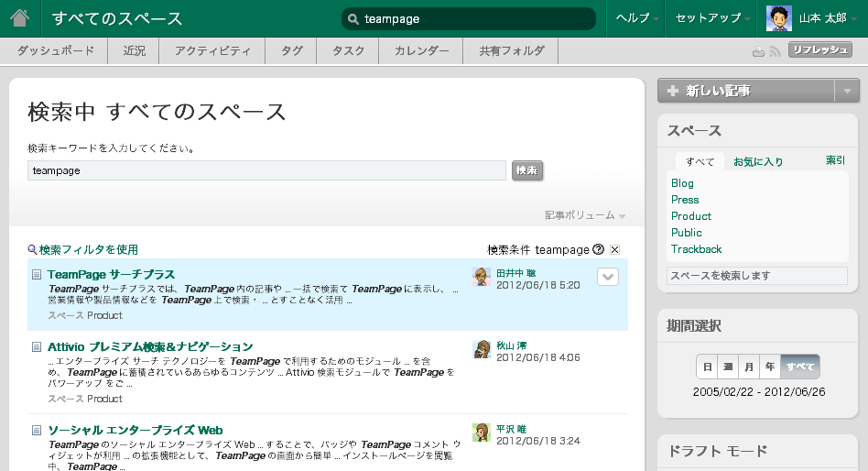This screenshot has height=471, width=868.
Task: Open the Blog space
Action: [x=682, y=183]
